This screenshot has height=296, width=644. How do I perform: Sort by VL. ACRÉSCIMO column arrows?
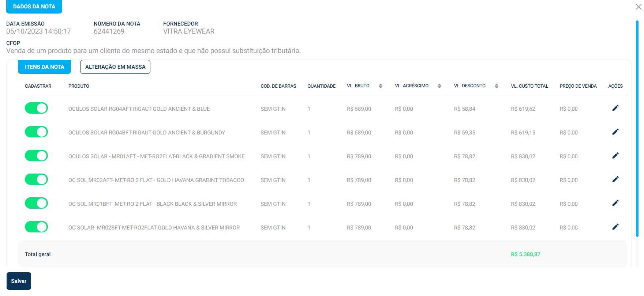click(439, 86)
